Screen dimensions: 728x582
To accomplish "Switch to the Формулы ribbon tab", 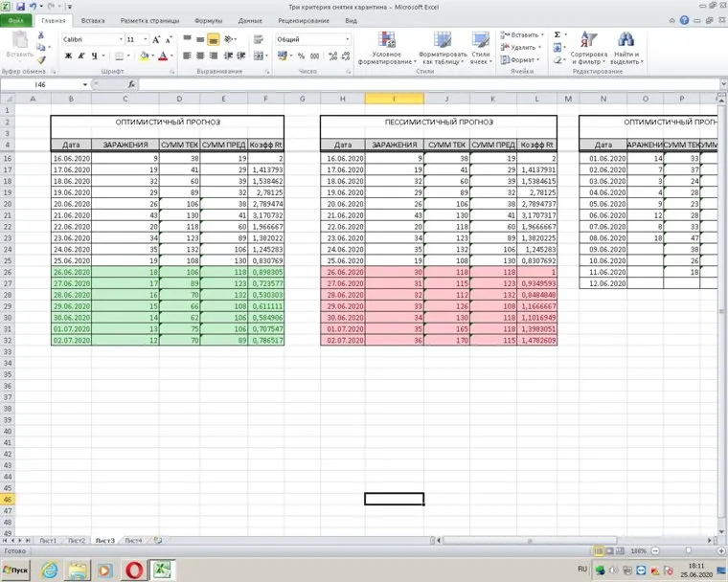I will click(208, 19).
